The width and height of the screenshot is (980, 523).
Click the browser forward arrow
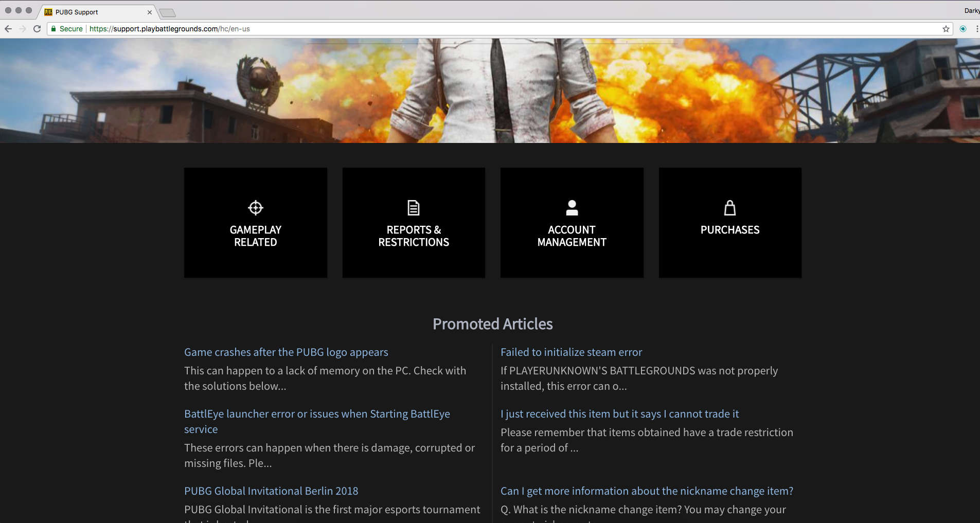23,29
